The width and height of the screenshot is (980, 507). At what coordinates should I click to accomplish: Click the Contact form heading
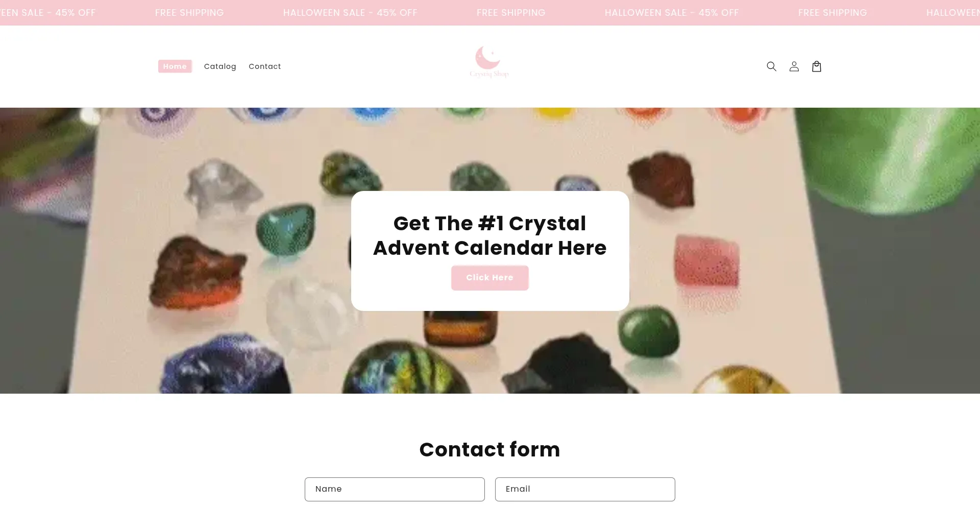[x=489, y=449]
